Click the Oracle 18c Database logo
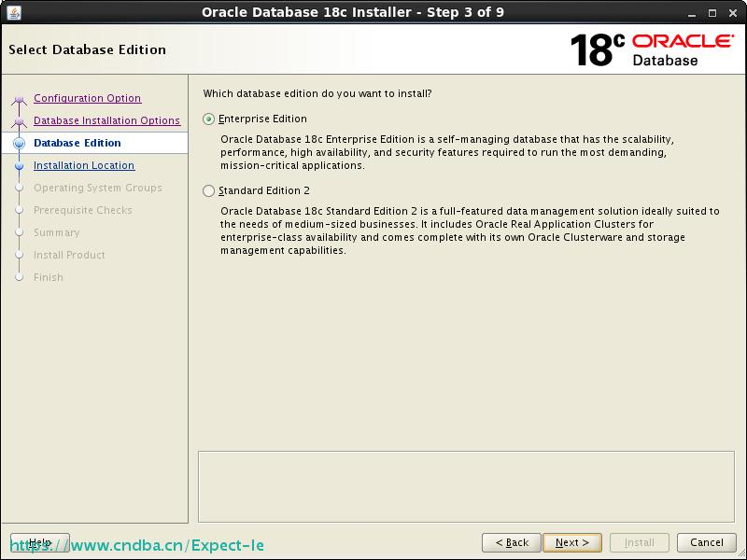The image size is (747, 560). (x=652, y=49)
